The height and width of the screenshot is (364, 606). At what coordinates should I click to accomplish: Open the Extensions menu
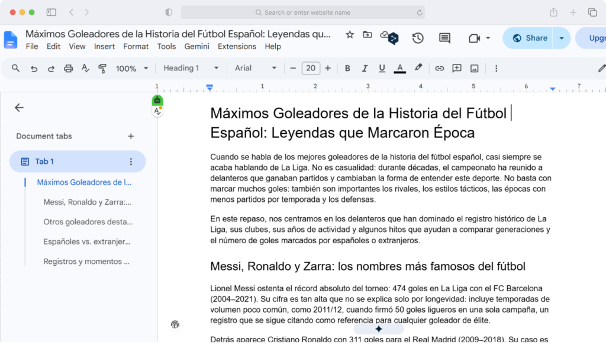tap(237, 46)
